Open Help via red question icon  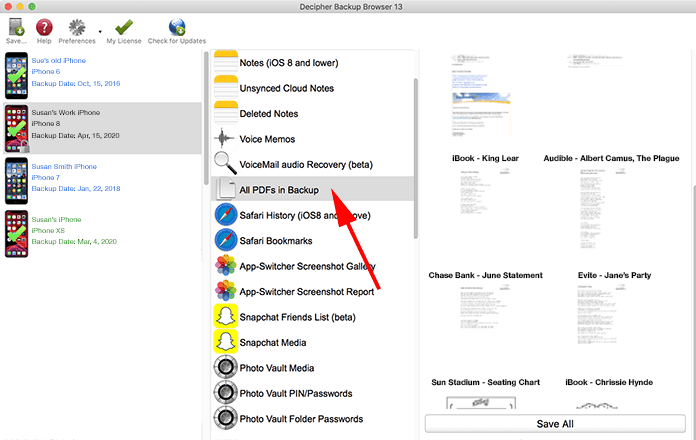(44, 27)
